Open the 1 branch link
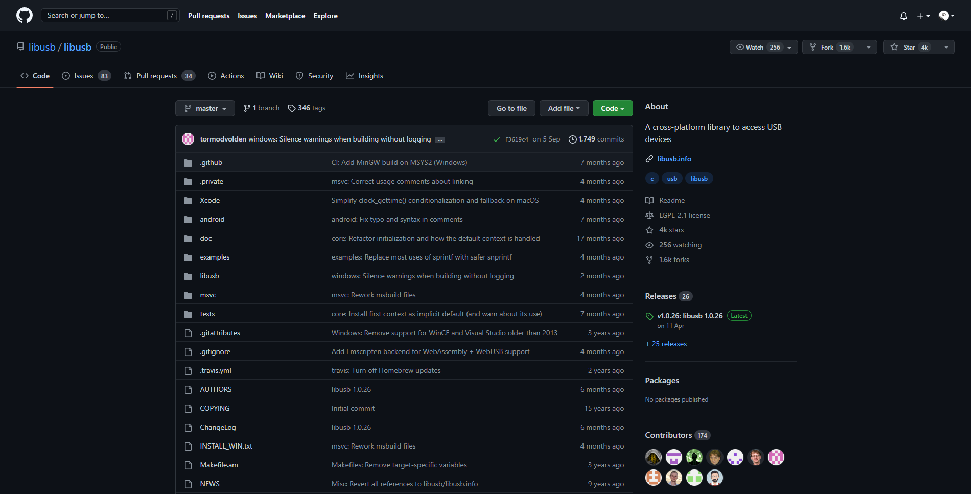The width and height of the screenshot is (980, 494). click(x=262, y=108)
